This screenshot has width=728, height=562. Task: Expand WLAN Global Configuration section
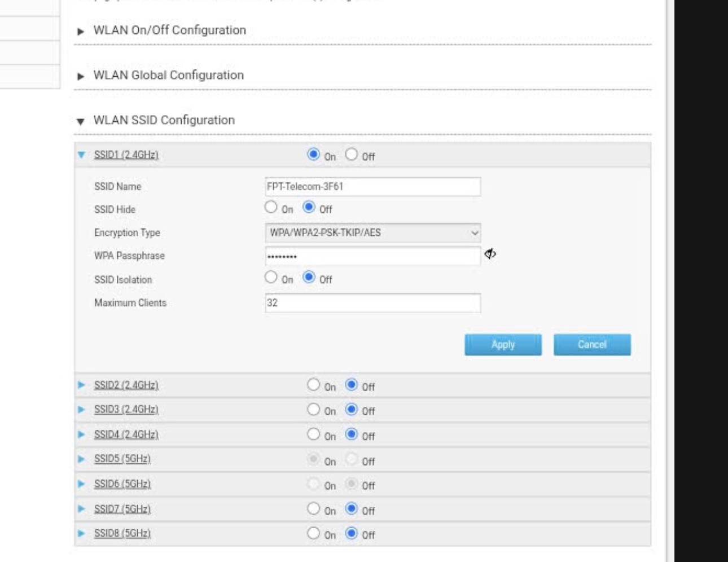(81, 76)
